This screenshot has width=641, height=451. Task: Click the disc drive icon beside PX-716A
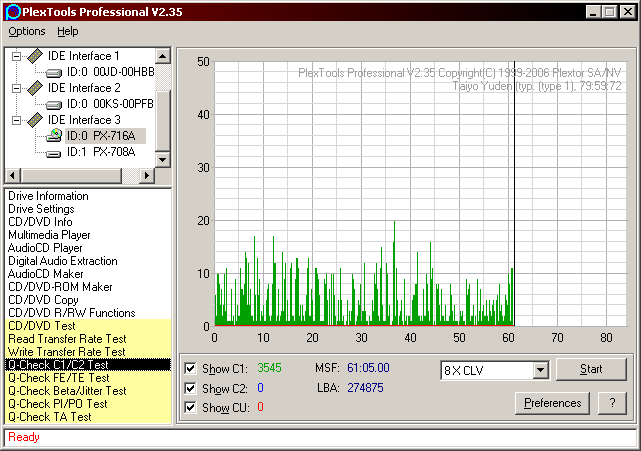pos(54,135)
